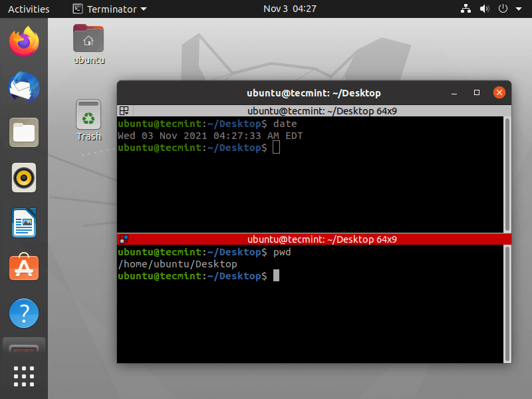
Task: Open Rhythmbox music player from the dock
Action: [23, 178]
